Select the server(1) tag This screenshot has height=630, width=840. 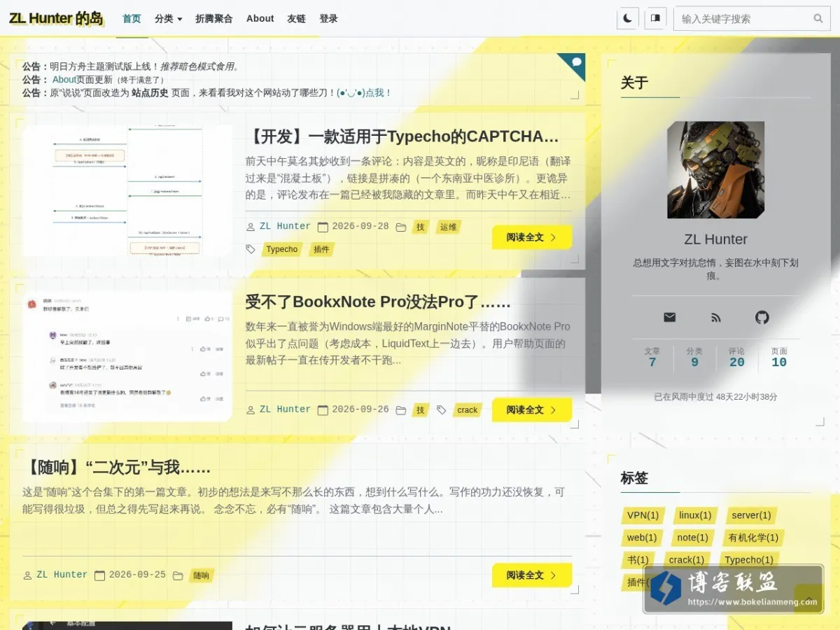point(751,515)
